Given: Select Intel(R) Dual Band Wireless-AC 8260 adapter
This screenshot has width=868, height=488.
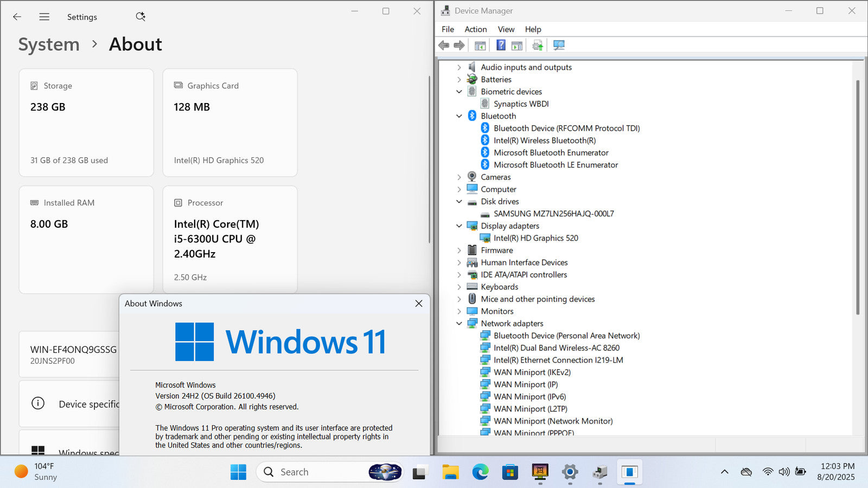Looking at the screenshot, I should point(556,348).
